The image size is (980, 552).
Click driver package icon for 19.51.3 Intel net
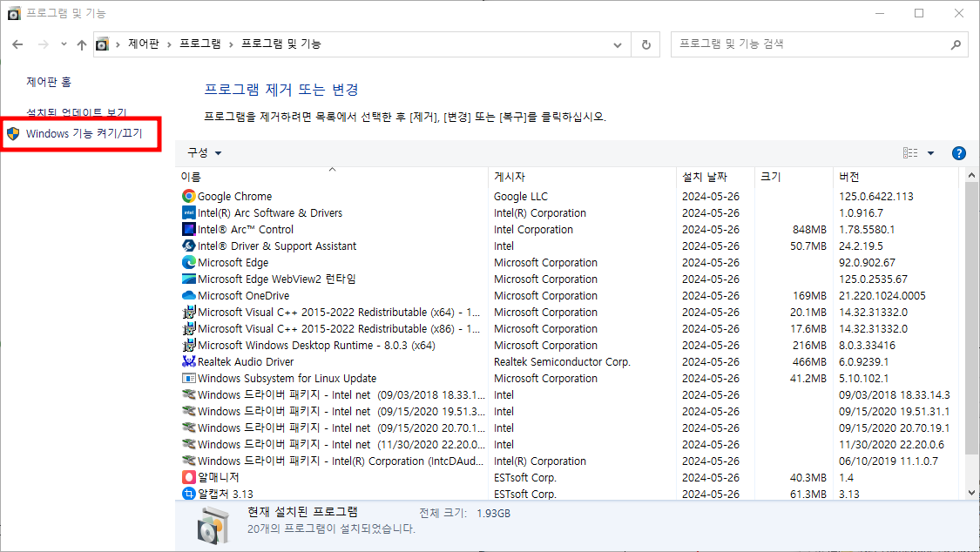coord(189,412)
